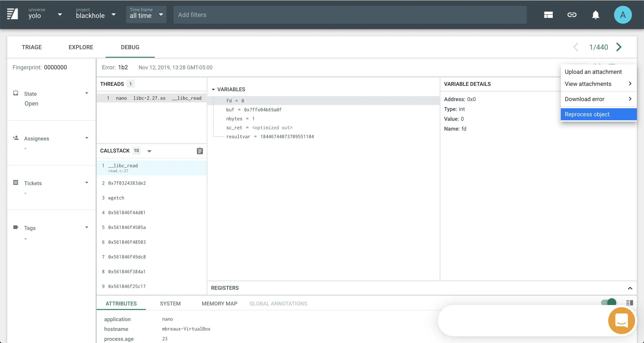Open the layout view icon in header
644x343 pixels.
click(548, 15)
